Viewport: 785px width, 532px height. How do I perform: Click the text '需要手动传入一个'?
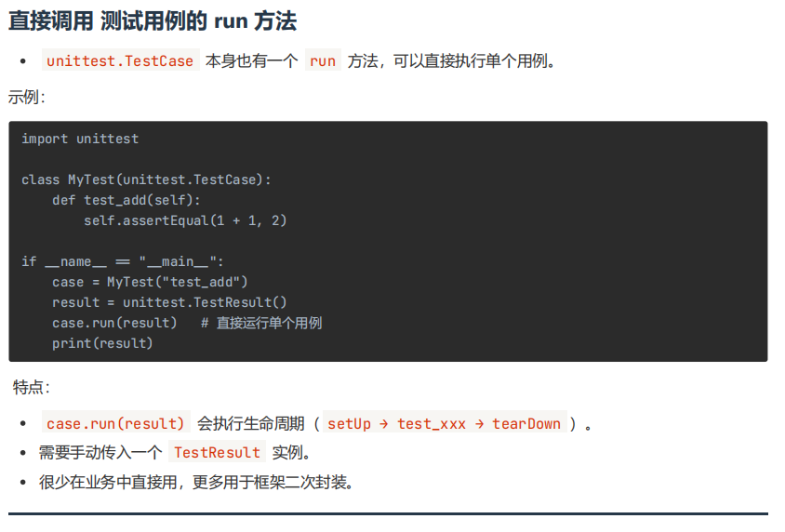pos(100,452)
